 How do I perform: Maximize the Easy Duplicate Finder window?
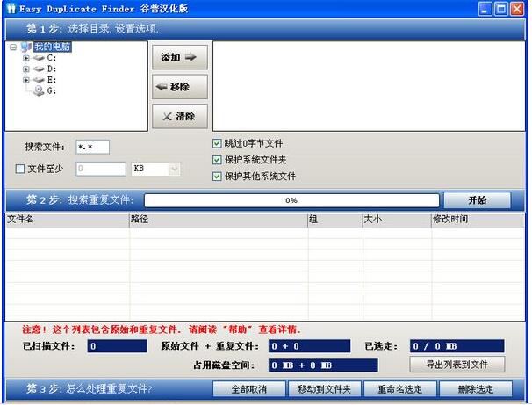[501, 9]
